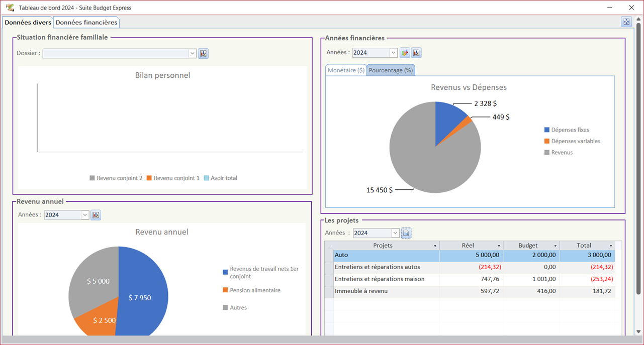Click the report icon in Les projets
The width and height of the screenshot is (644, 345).
coord(406,233)
